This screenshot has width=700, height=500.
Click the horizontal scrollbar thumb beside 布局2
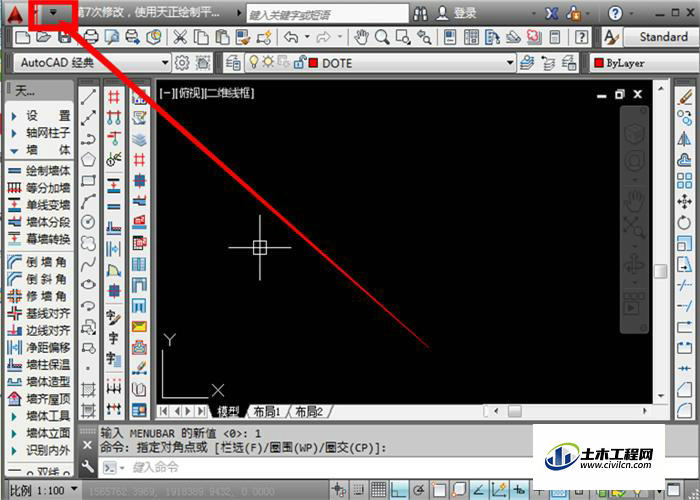pyautogui.click(x=514, y=411)
